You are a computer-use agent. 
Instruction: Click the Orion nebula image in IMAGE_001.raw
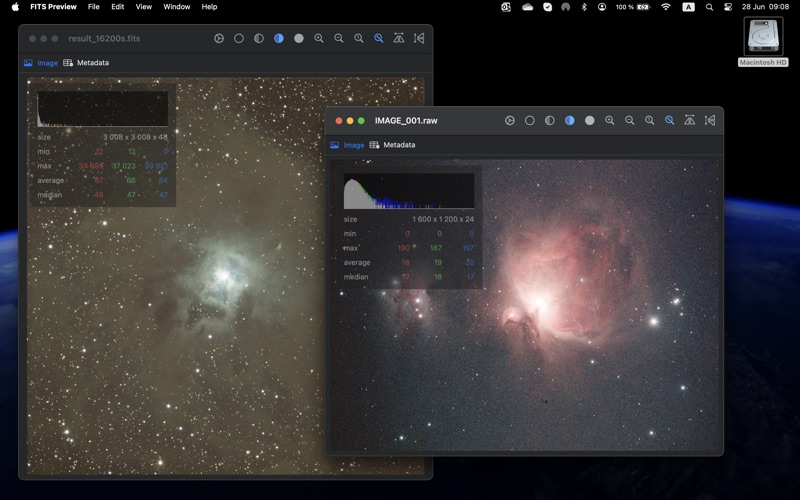tap(524, 305)
